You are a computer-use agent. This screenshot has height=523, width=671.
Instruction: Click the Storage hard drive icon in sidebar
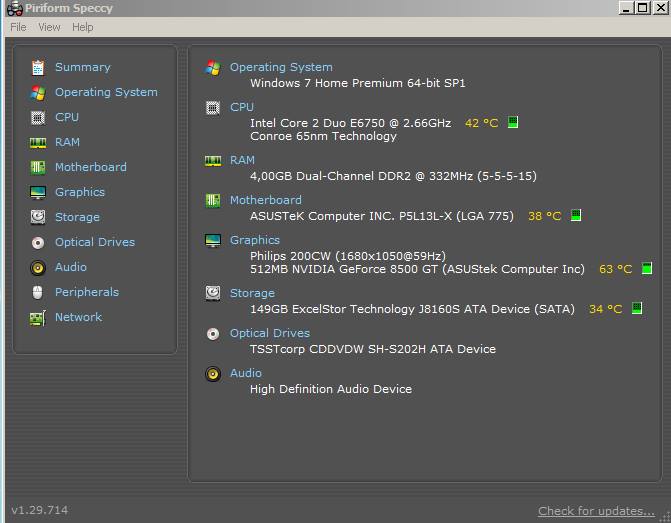[38, 217]
